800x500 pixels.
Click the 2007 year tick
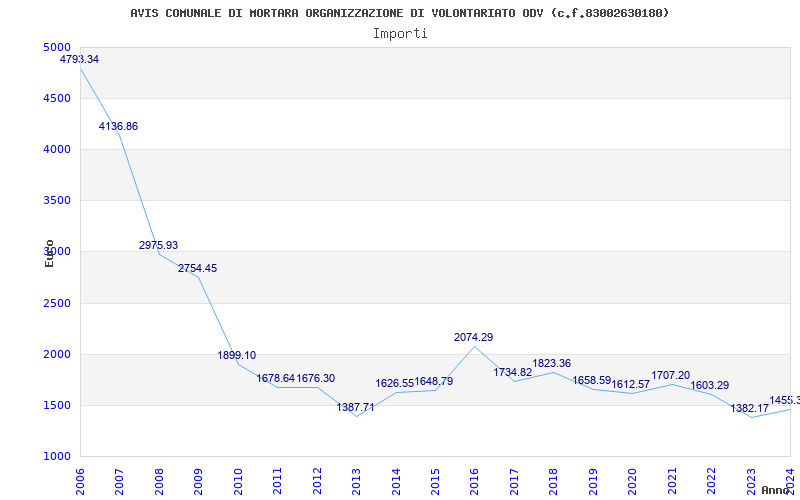[119, 481]
